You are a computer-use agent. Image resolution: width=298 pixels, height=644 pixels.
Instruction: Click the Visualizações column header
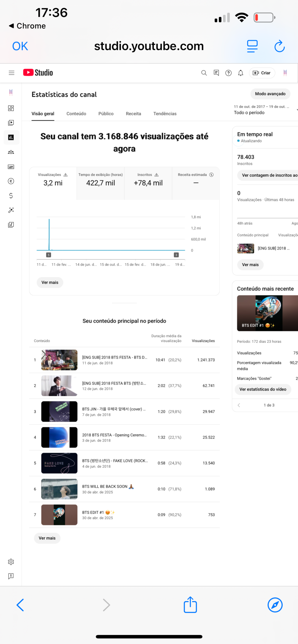click(203, 341)
